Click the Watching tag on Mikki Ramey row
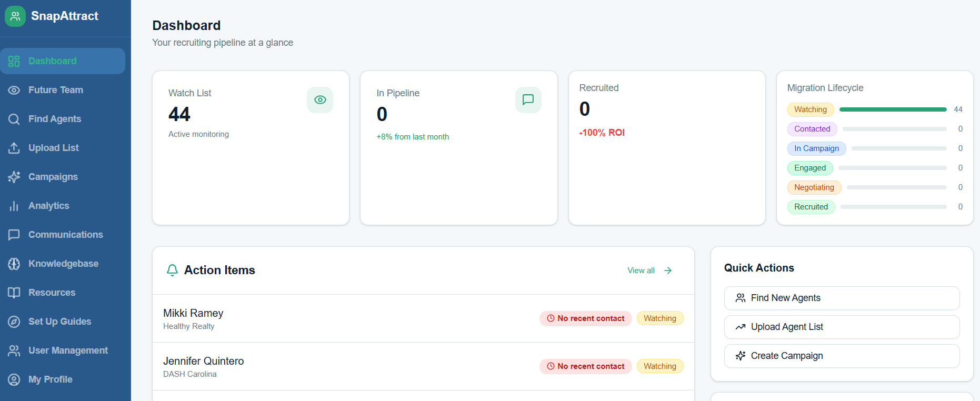 [x=660, y=318]
